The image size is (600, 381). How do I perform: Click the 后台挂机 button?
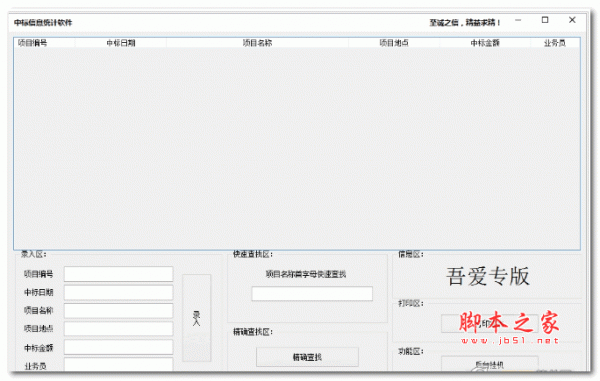pyautogui.click(x=489, y=364)
